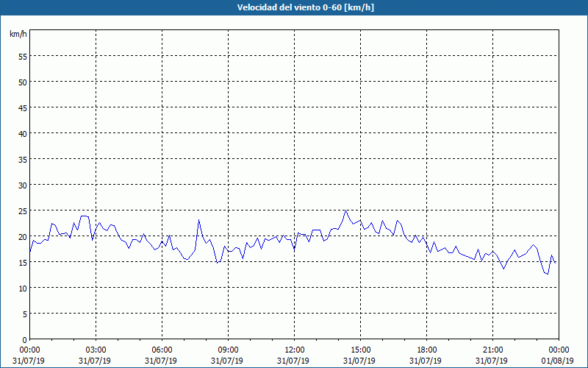Click the 06:00 x-axis time label

[x=162, y=350]
